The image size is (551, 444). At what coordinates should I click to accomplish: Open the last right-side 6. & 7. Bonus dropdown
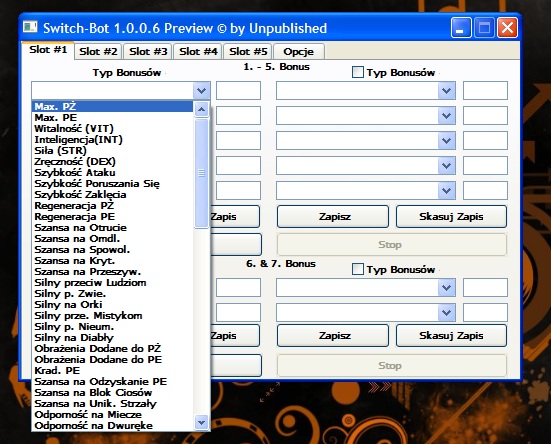tap(446, 312)
